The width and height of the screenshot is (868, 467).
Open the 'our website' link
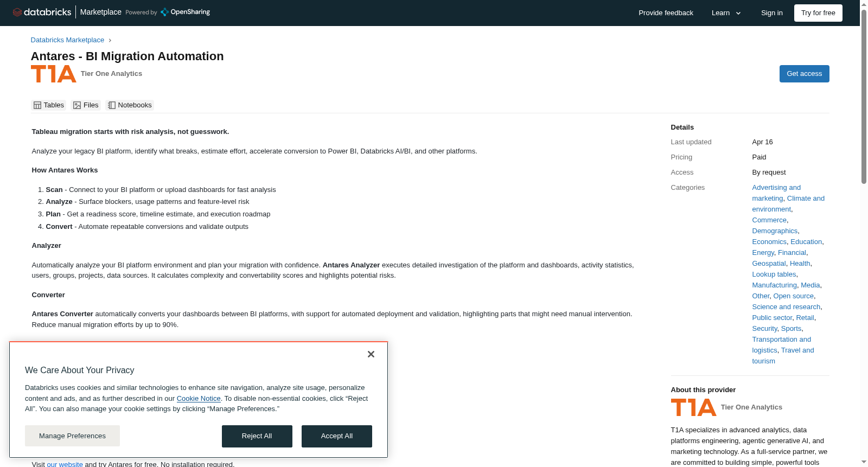pyautogui.click(x=65, y=464)
